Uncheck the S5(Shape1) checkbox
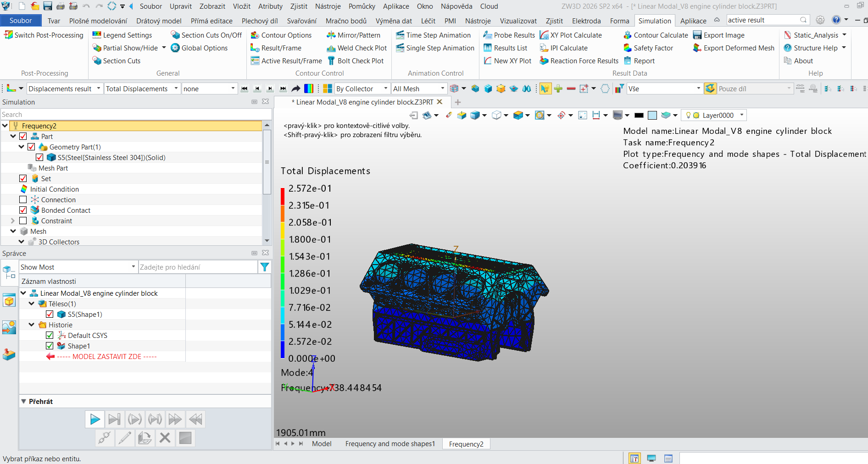The image size is (868, 464). pyautogui.click(x=50, y=314)
